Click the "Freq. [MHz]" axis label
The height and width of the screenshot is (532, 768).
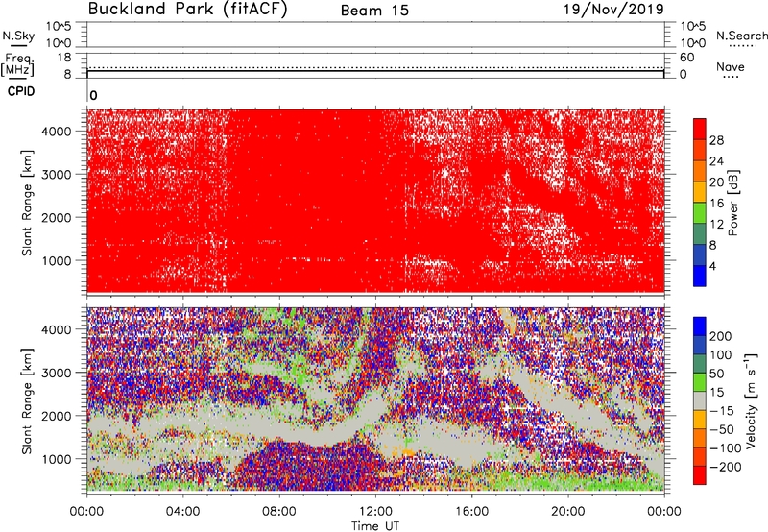click(18, 64)
